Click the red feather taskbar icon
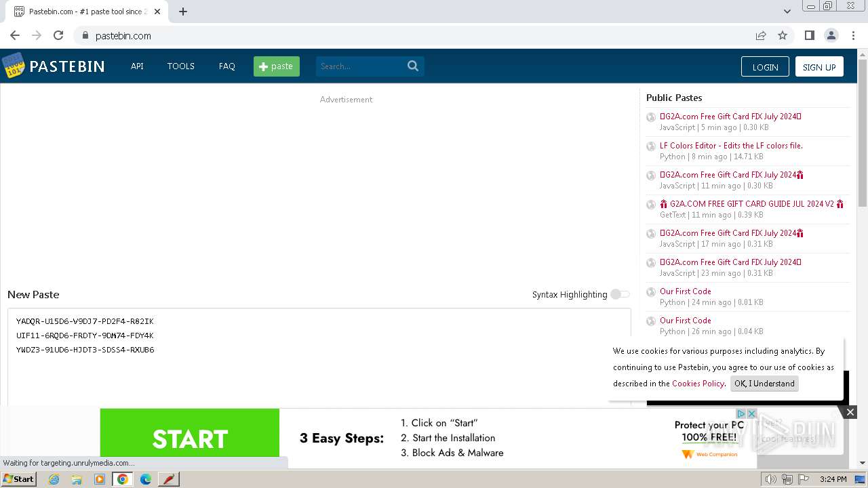The width and height of the screenshot is (868, 488). coord(169,479)
